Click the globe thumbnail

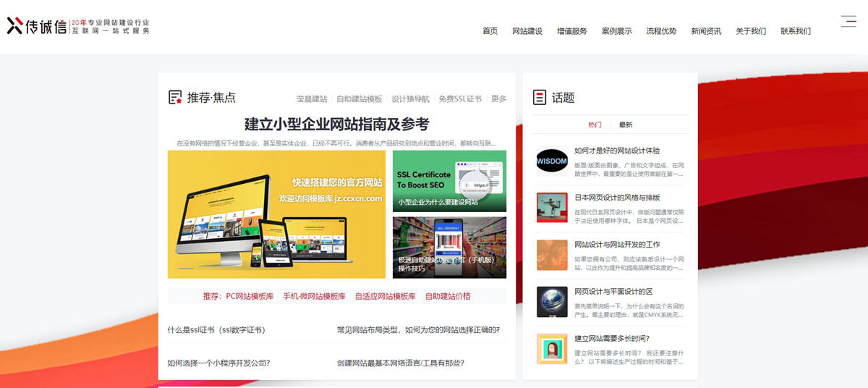(552, 302)
